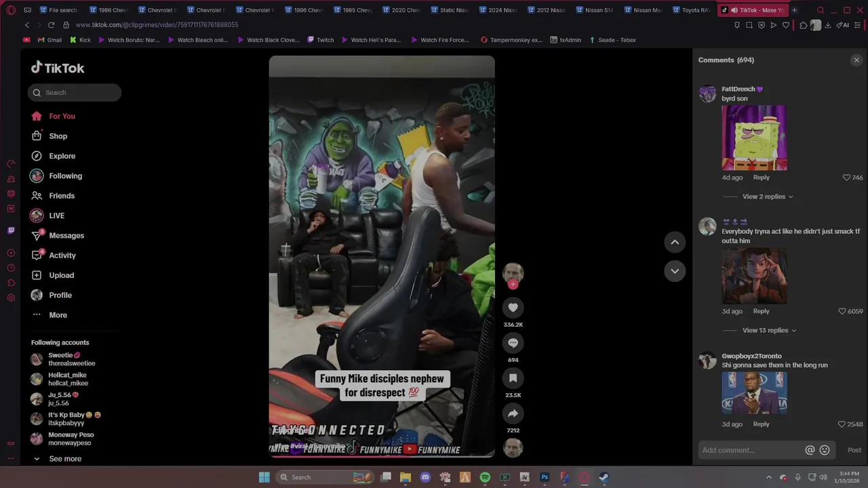This screenshot has height=488, width=868.
Task: Launch Photoshop from the taskbar
Action: pyautogui.click(x=544, y=477)
